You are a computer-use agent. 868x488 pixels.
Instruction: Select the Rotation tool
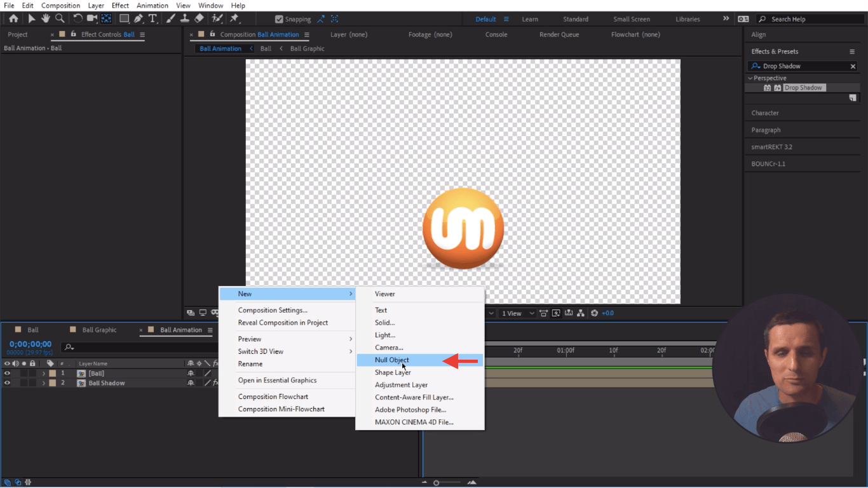(x=78, y=18)
